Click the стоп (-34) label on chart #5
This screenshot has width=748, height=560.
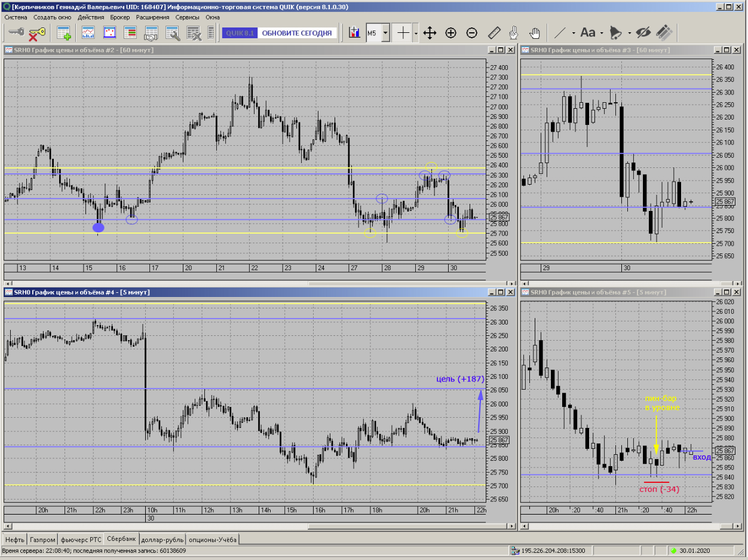tap(660, 489)
